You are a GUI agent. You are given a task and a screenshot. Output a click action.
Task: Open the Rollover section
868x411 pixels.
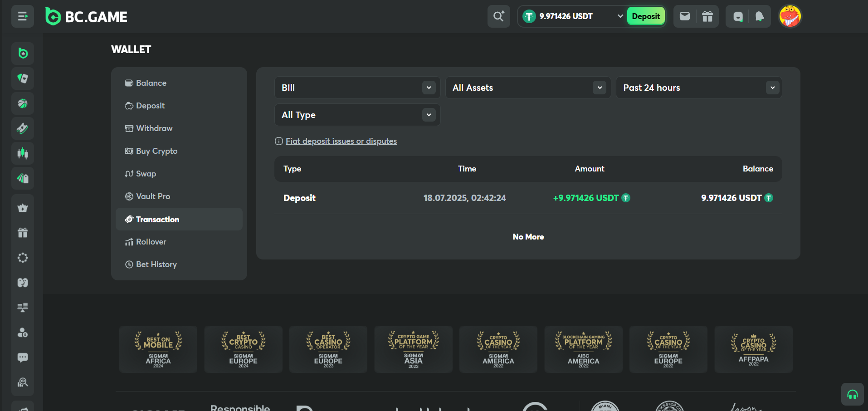(x=179, y=242)
